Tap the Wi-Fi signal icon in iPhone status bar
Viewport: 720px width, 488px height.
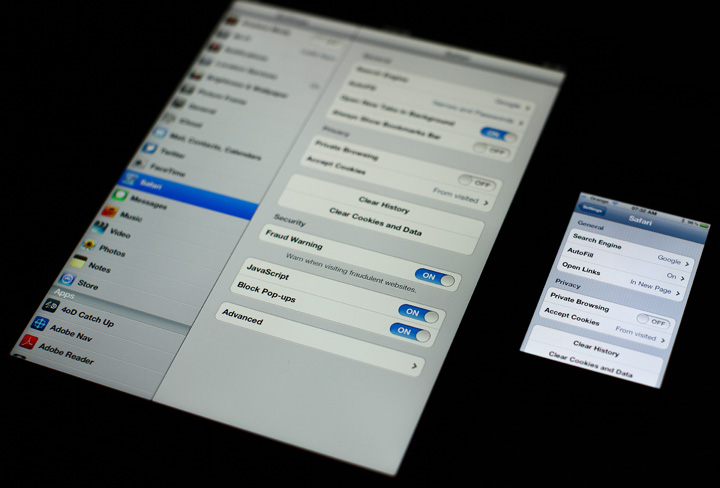pos(615,204)
